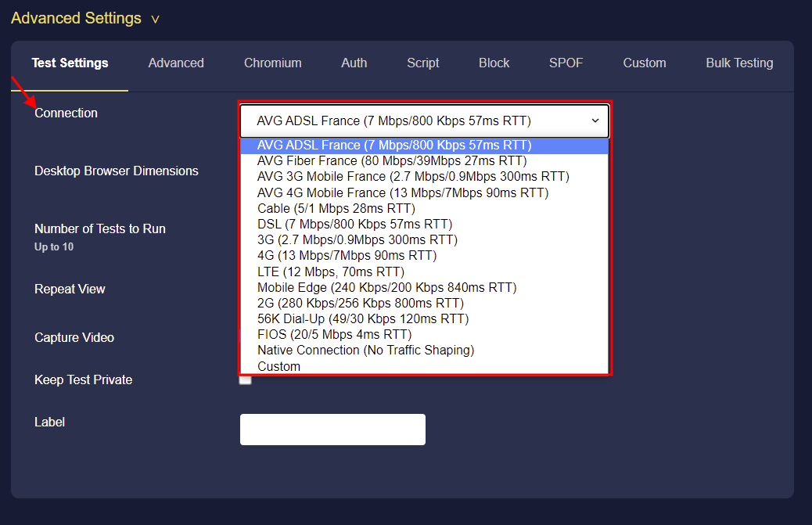Go to the Bulk Testing tab

click(x=739, y=63)
